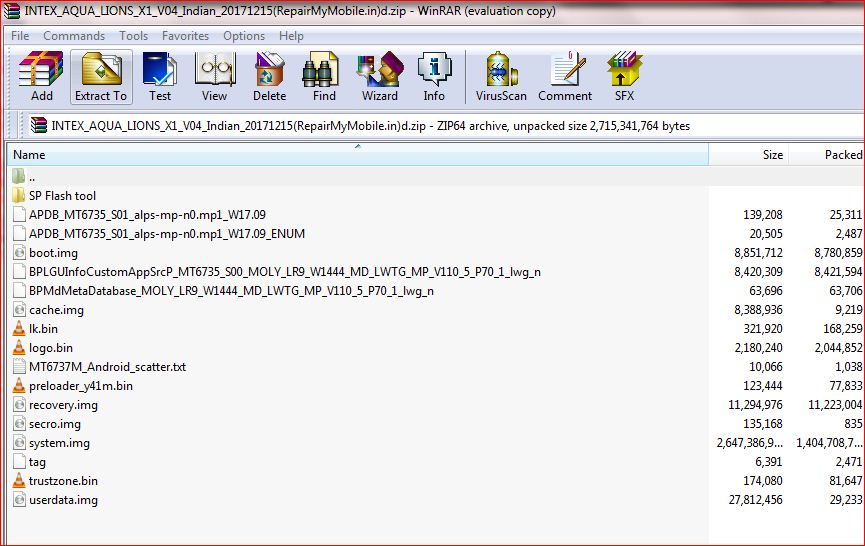Click the archive icon in address bar
865x546 pixels.
(39, 126)
